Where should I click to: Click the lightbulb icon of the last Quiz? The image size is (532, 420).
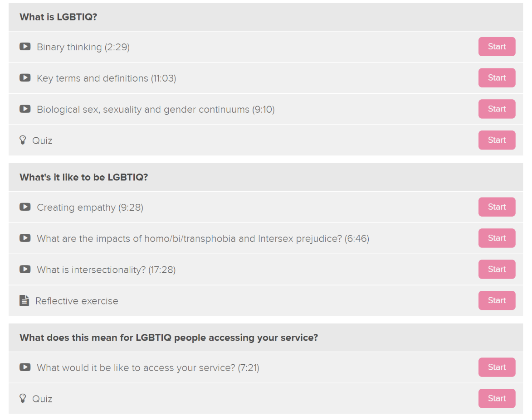[23, 398]
